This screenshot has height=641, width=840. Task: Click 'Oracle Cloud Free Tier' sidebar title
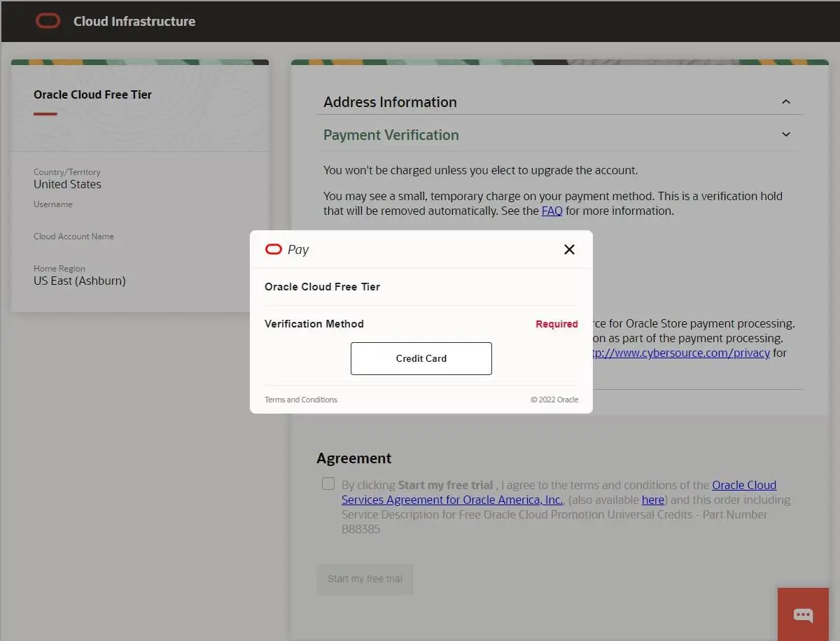tap(92, 94)
